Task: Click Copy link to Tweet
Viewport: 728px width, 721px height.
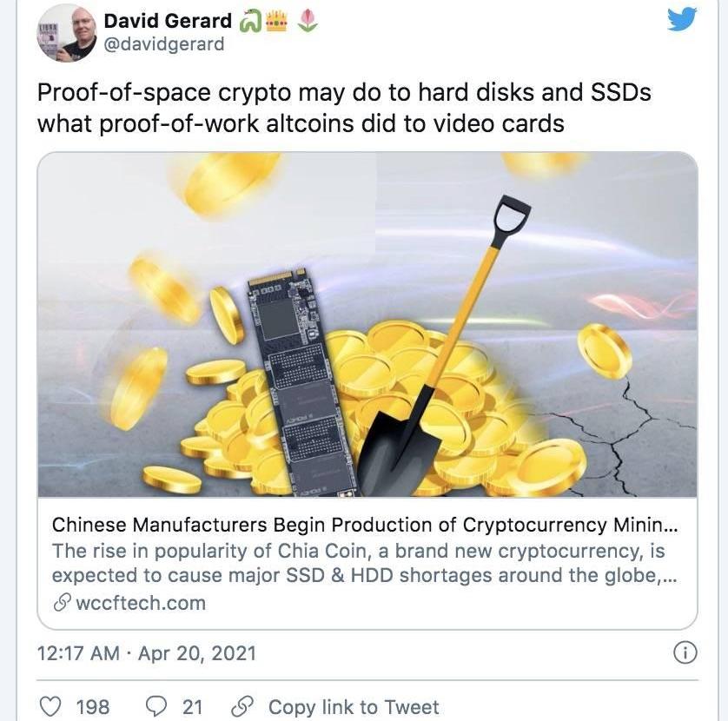Action: [354, 706]
